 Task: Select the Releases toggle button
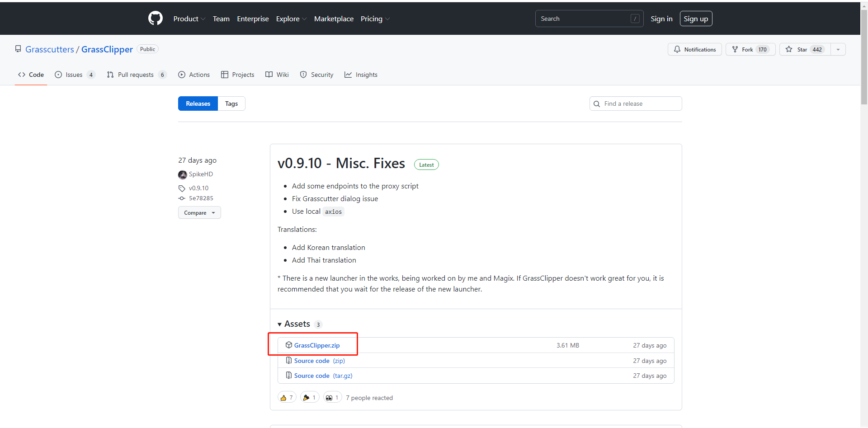(198, 103)
